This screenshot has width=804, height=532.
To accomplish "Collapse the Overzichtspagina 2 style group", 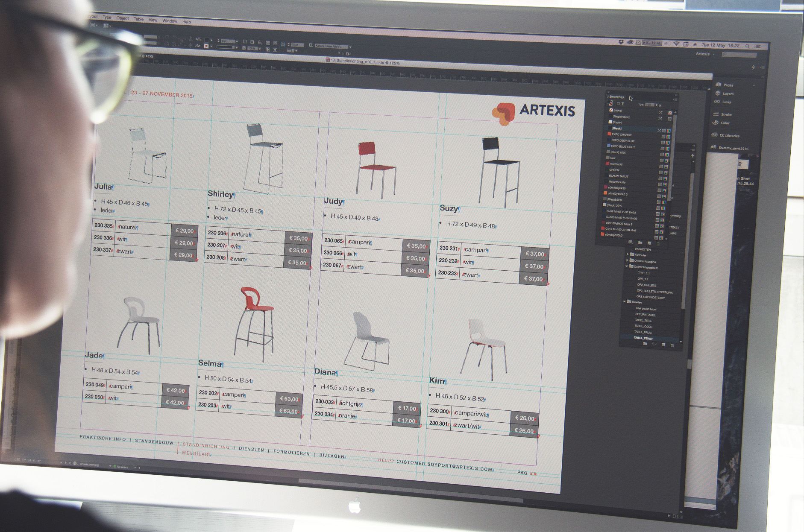I will click(x=627, y=266).
